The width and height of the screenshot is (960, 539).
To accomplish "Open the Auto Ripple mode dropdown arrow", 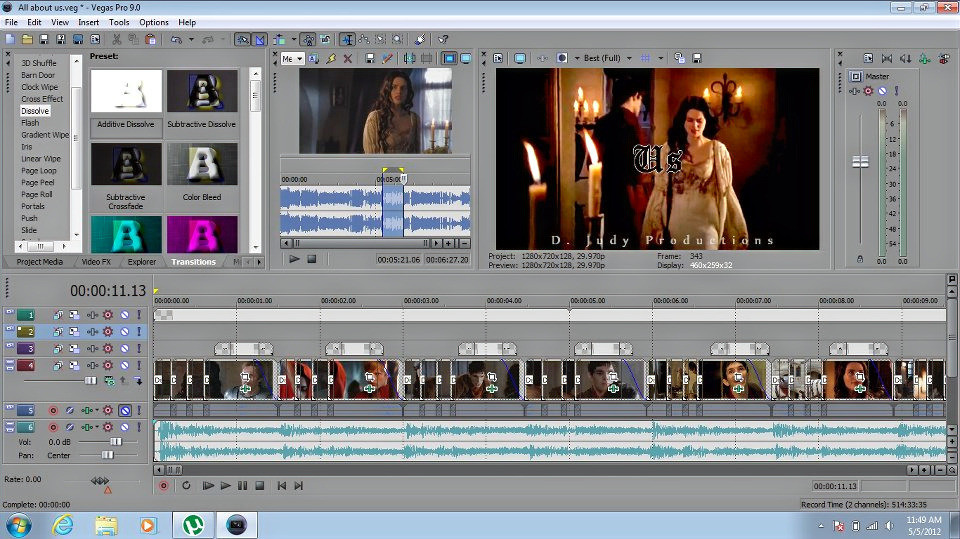I will tap(294, 39).
